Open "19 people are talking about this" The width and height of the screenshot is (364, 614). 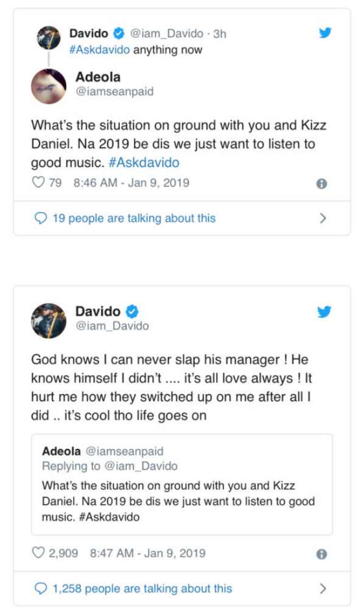[134, 218]
